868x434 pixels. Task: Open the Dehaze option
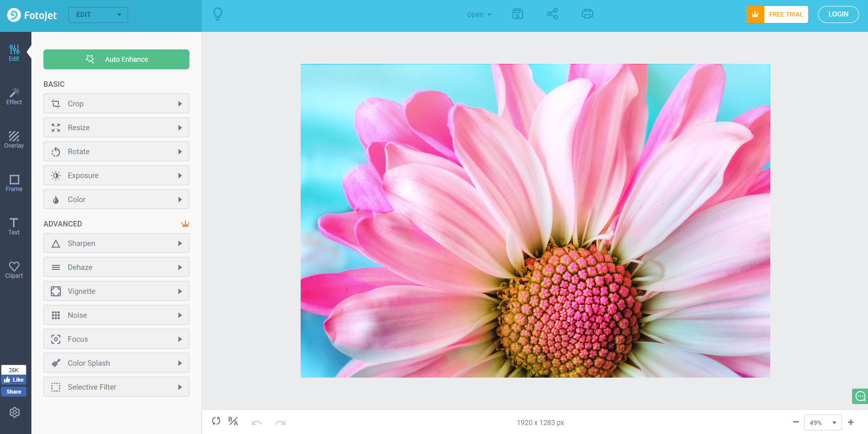click(x=116, y=267)
